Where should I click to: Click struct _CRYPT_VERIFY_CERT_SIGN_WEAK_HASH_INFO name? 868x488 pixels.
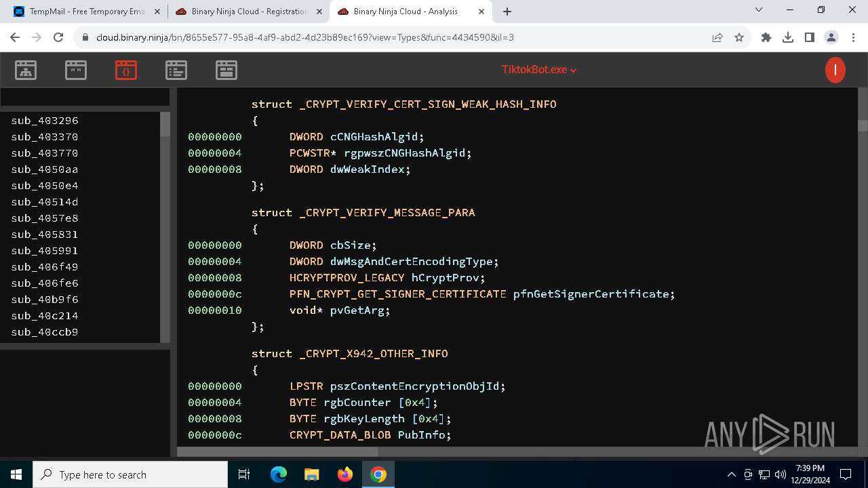point(428,104)
